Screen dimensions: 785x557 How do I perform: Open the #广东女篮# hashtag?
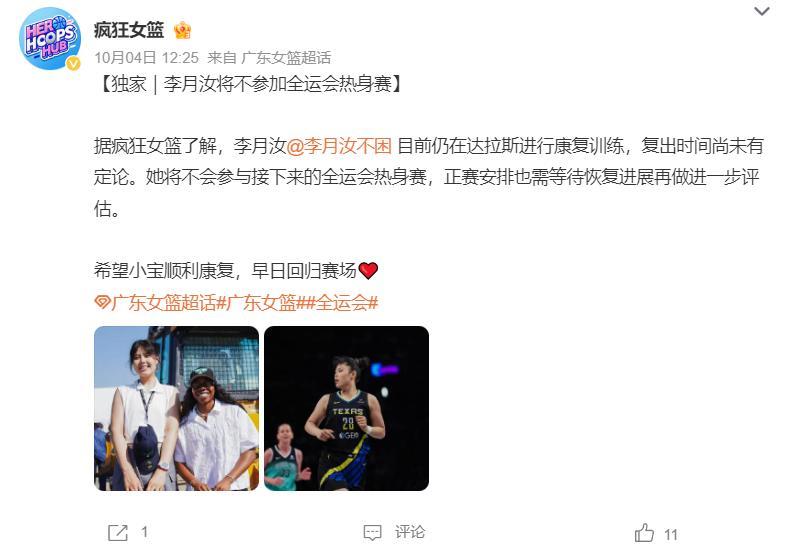point(261,302)
